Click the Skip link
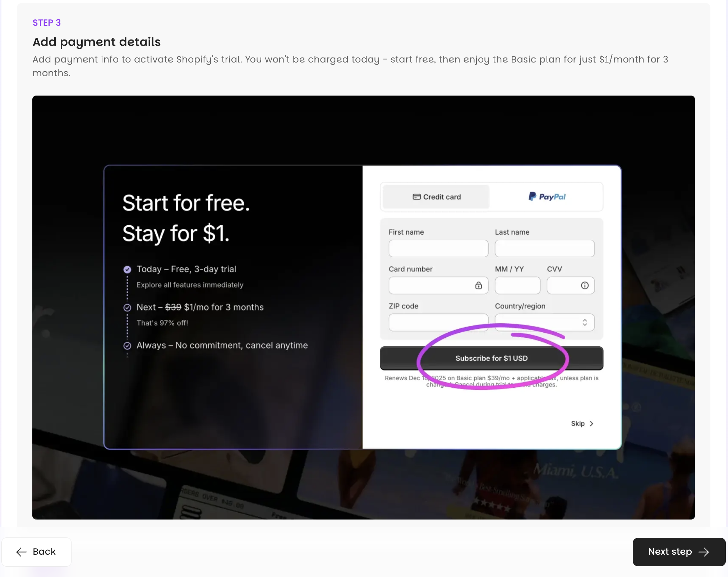The width and height of the screenshot is (728, 577). pos(582,424)
